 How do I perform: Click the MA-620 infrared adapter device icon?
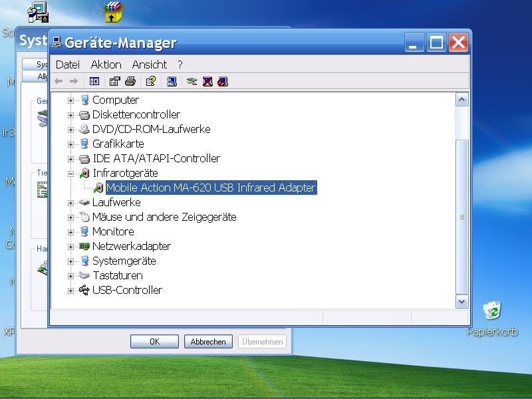[98, 188]
